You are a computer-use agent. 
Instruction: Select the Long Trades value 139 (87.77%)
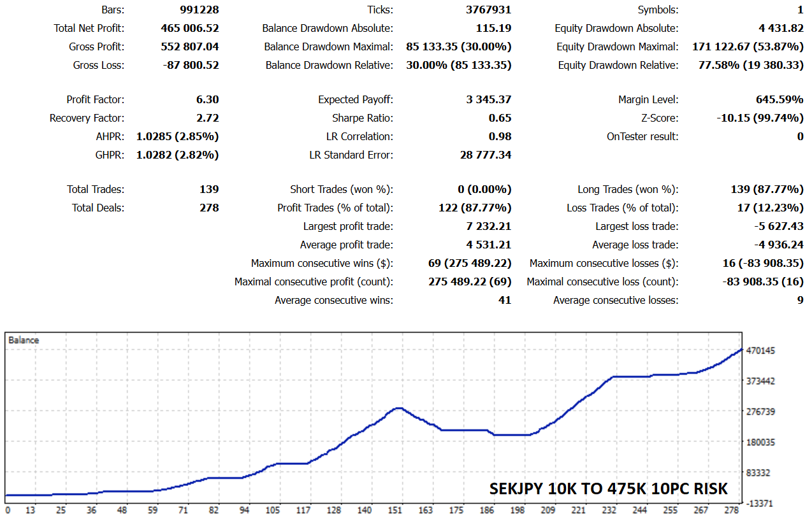pos(767,190)
